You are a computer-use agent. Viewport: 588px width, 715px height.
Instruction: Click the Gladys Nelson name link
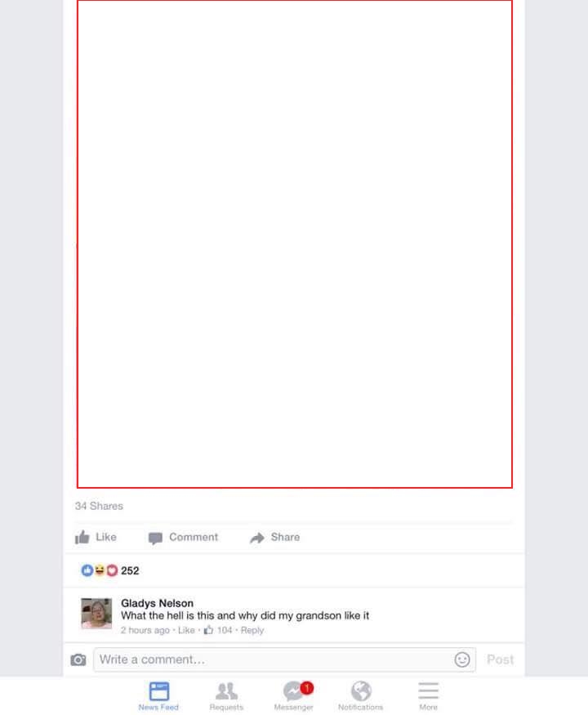coord(157,603)
